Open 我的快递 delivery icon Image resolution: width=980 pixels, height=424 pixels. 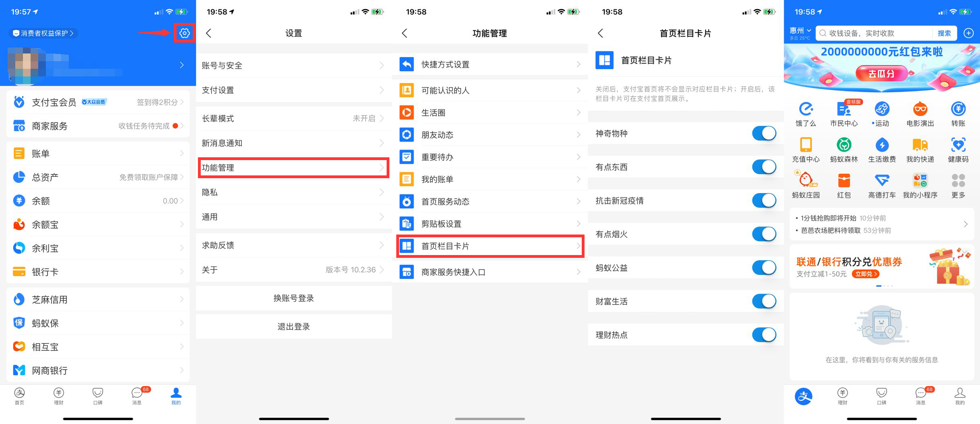(x=920, y=145)
